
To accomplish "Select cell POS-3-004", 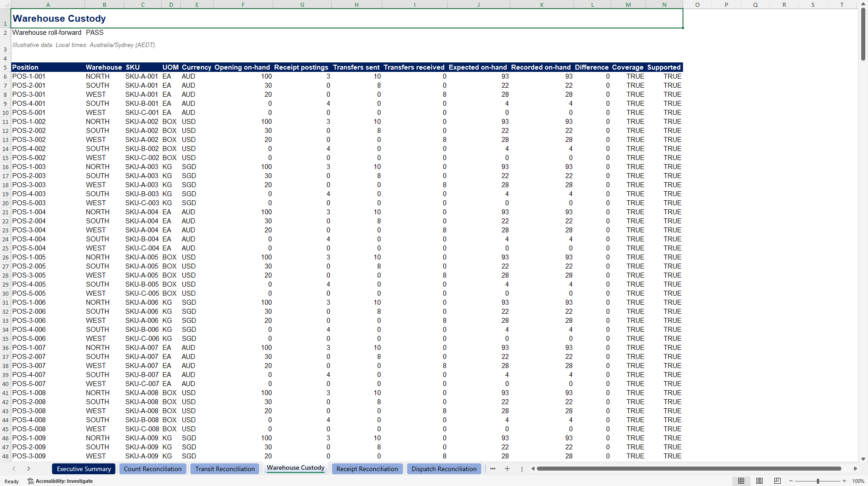I will [48, 230].
